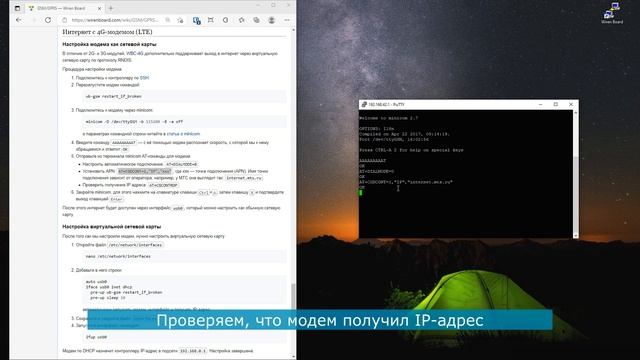Close the GSM/GPRS Wiren Board tab
The height and width of the screenshot is (360, 640).
click(99, 8)
